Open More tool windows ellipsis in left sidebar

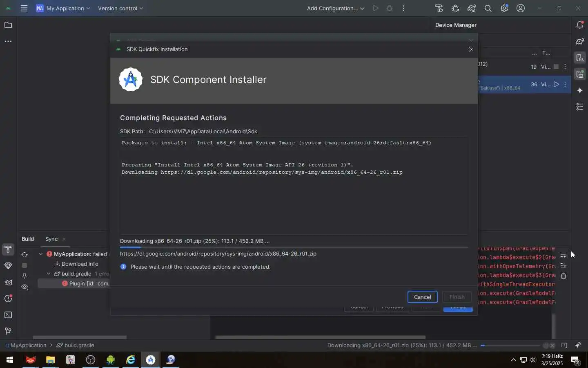8,41
